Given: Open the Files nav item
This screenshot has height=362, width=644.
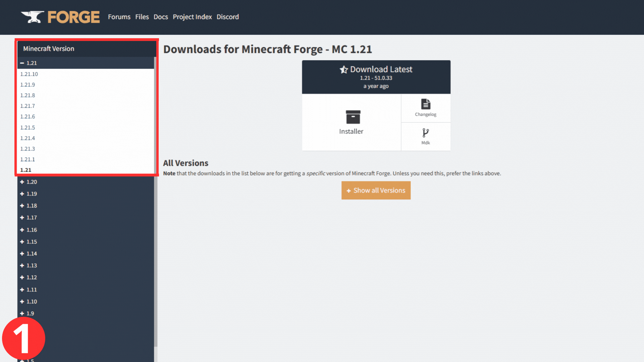Looking at the screenshot, I should coord(142,17).
